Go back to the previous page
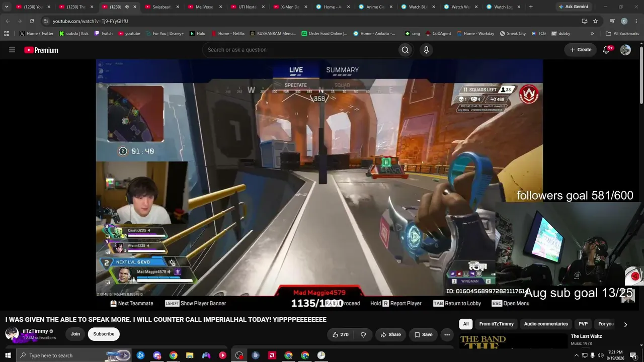Viewport: 644px width, 362px height. coord(8,21)
